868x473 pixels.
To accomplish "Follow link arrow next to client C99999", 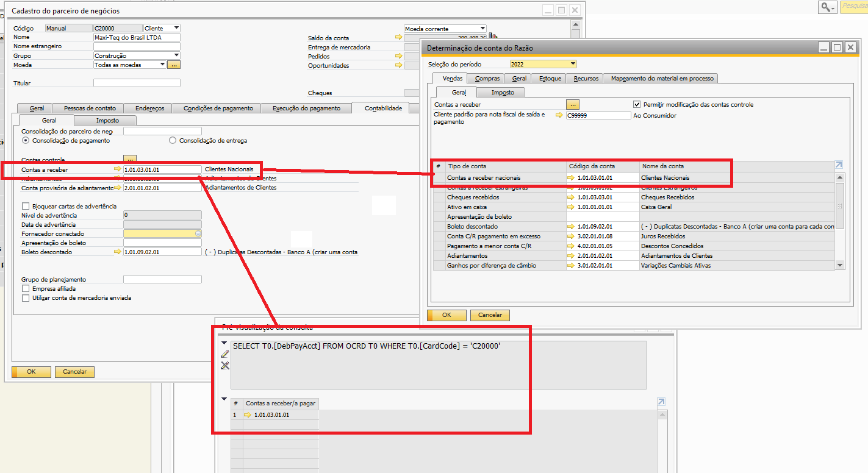I will [x=559, y=115].
